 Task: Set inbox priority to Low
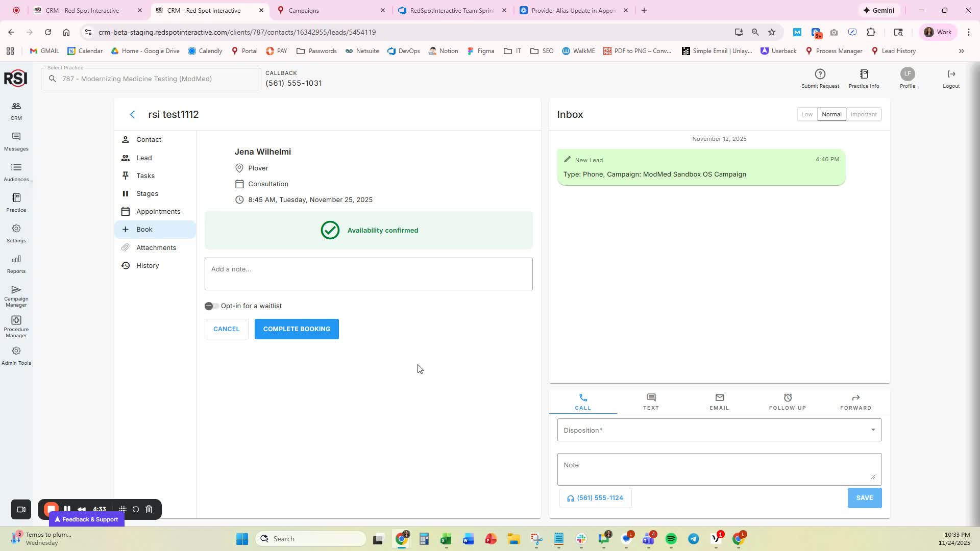(x=806, y=115)
